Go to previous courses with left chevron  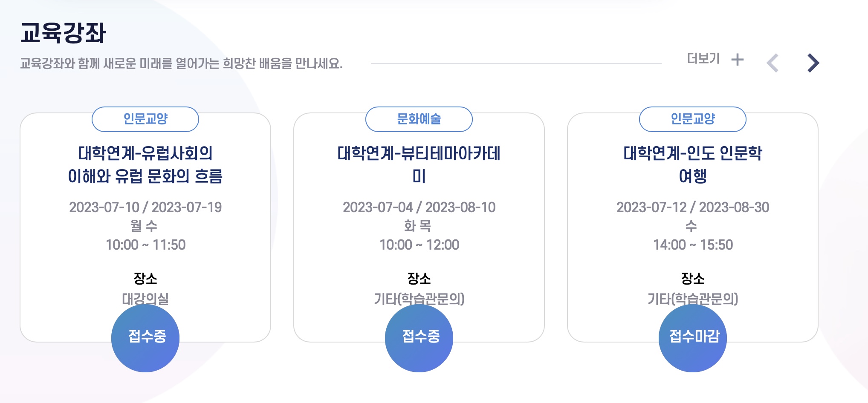[773, 63]
